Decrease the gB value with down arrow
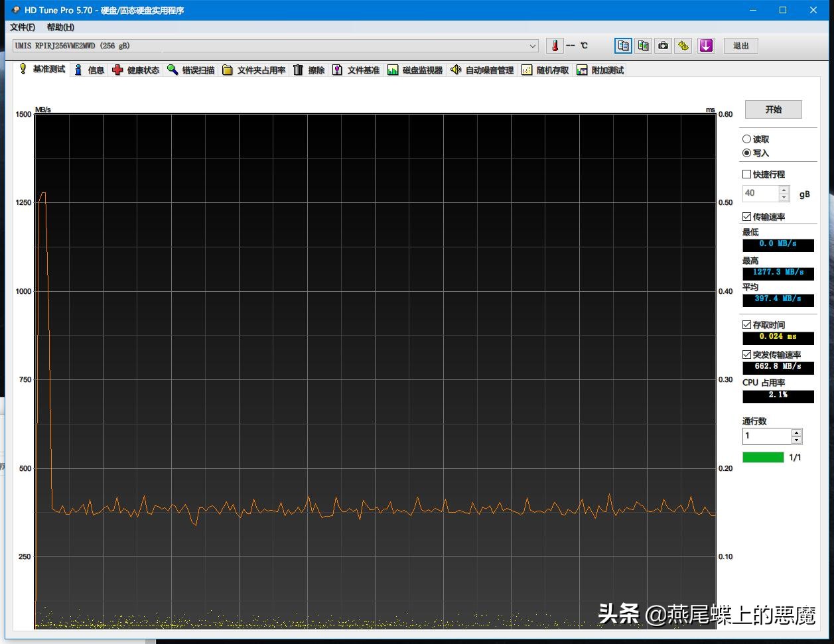This screenshot has width=834, height=644. click(784, 198)
